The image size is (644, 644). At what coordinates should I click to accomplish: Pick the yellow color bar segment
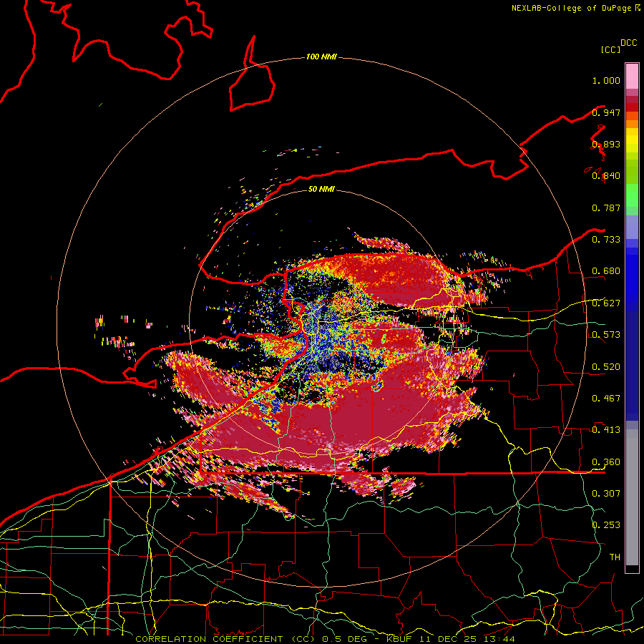pos(632,140)
